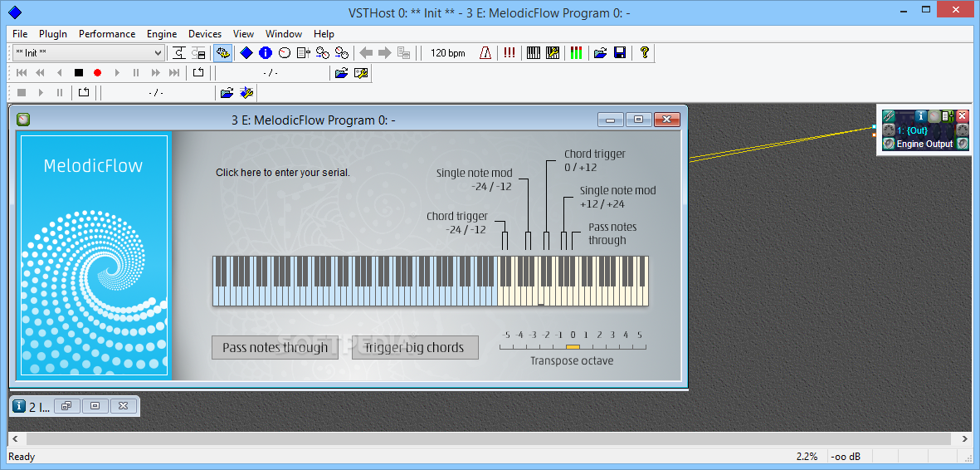Image resolution: width=980 pixels, height=470 pixels.
Task: Click the black stop square beside record
Action: (78, 73)
